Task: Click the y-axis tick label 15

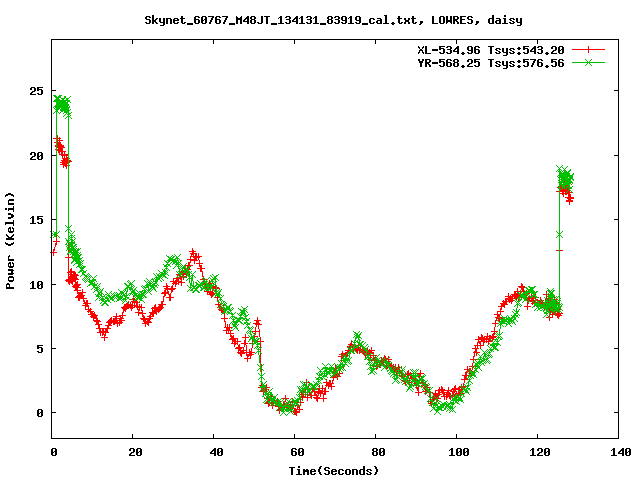Action: pos(36,220)
